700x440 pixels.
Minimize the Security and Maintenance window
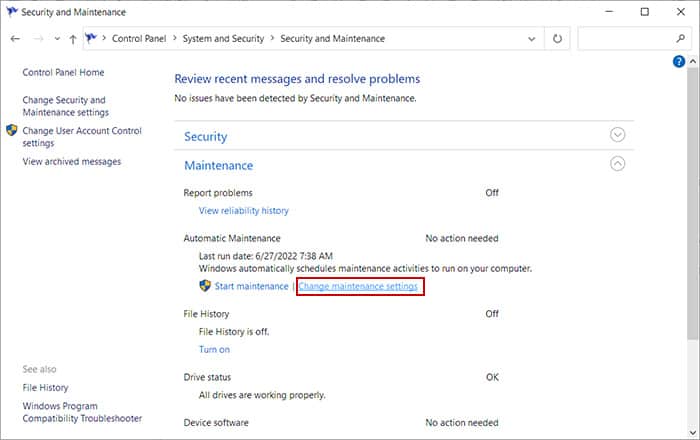point(609,12)
